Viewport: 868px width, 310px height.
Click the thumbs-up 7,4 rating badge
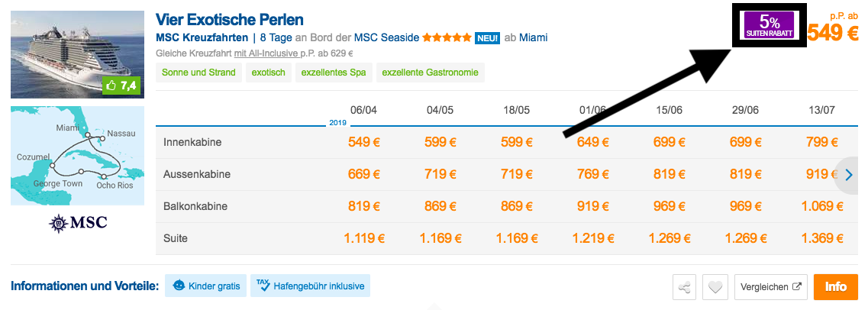122,86
